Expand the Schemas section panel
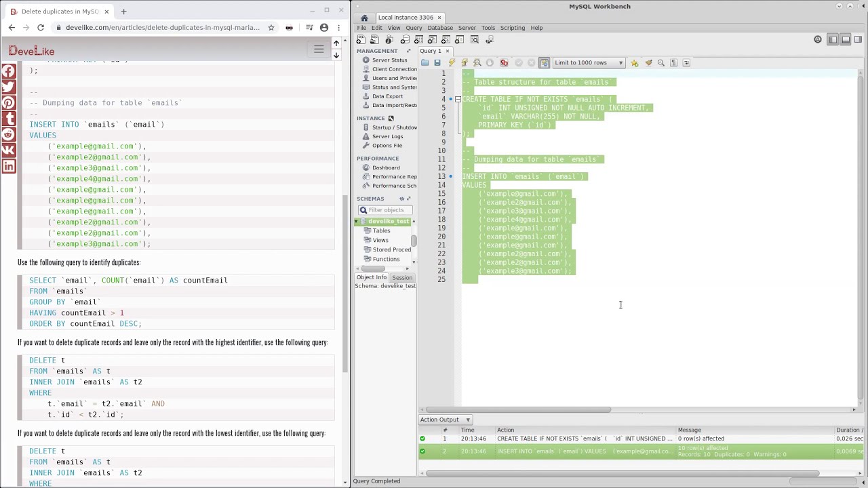 [408, 199]
